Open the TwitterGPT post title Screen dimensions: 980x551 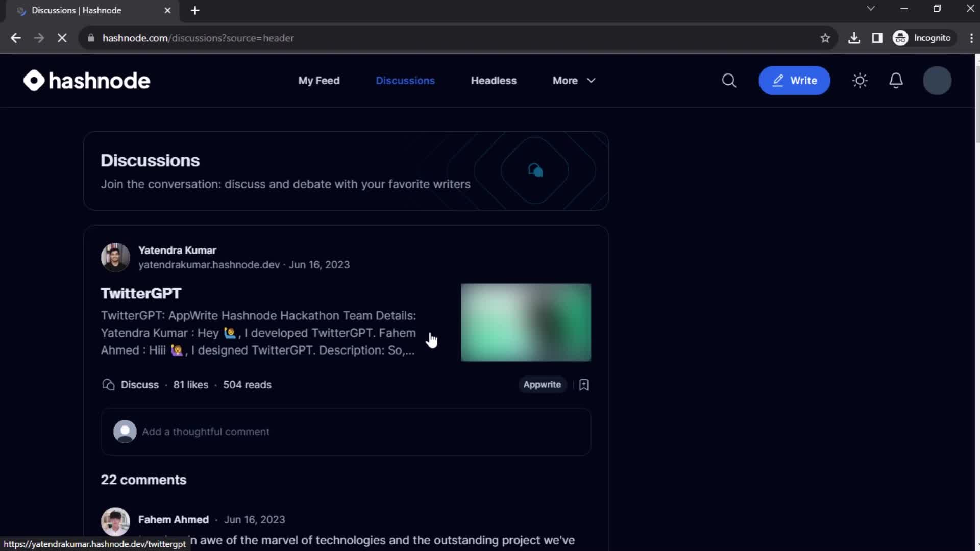tap(141, 293)
